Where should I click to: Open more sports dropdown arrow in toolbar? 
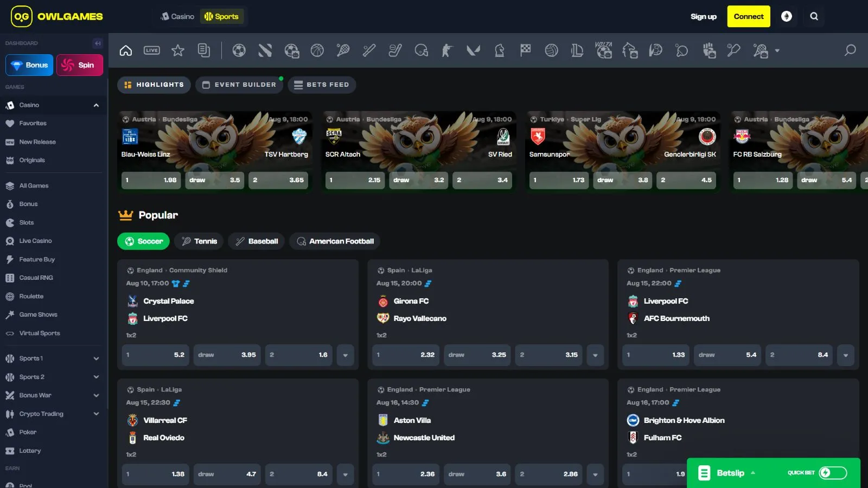click(x=777, y=50)
